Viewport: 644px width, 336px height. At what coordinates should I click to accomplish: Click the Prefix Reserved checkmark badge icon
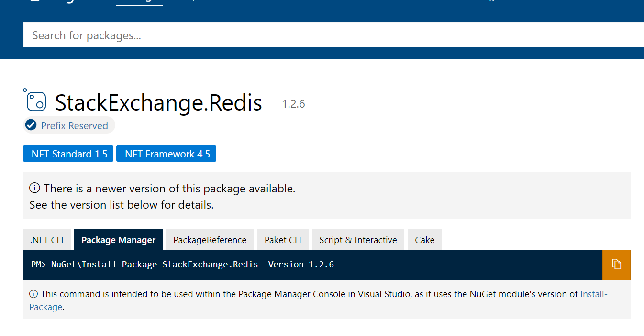(31, 125)
